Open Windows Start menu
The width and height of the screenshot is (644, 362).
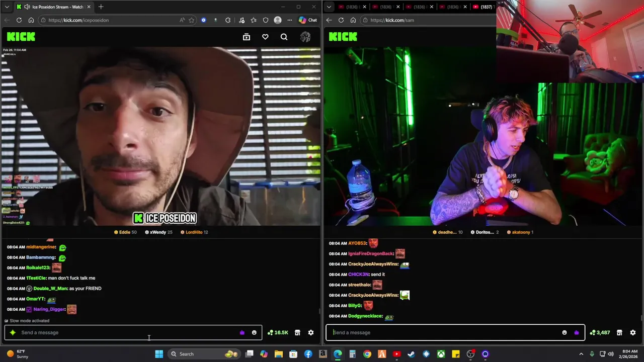pos(159,354)
